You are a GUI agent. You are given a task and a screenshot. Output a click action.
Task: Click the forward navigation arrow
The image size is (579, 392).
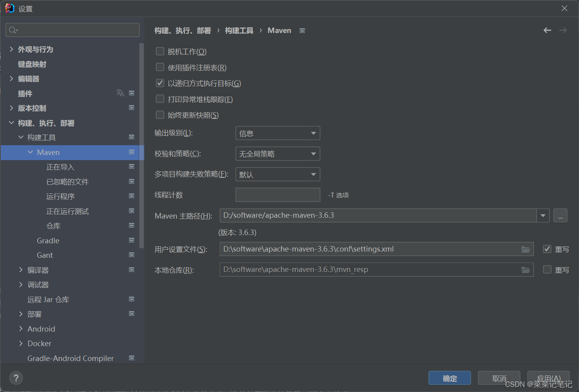(563, 30)
